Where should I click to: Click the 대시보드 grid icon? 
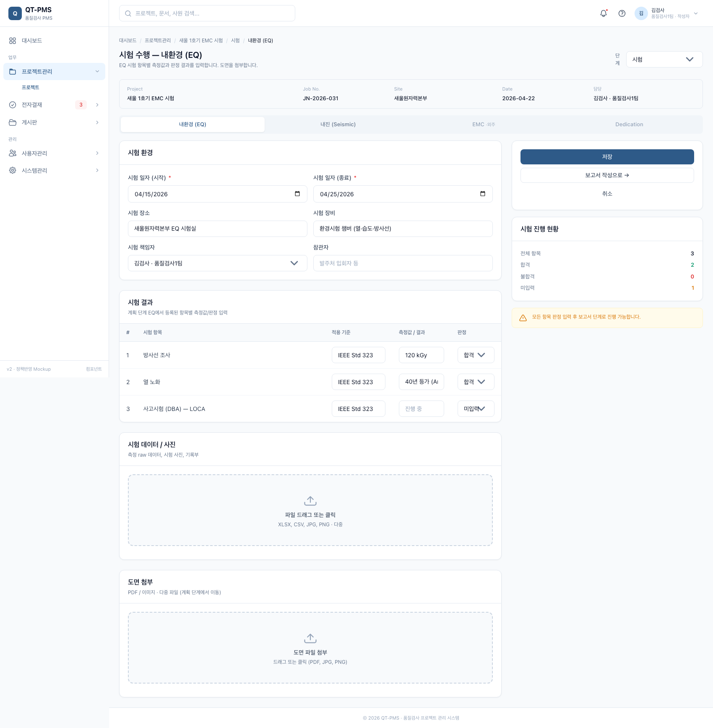(x=13, y=41)
